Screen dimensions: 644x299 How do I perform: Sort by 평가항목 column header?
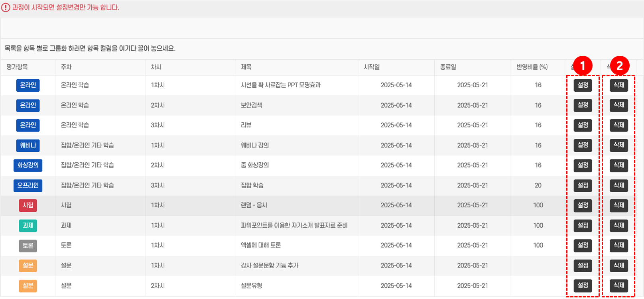pyautogui.click(x=17, y=67)
